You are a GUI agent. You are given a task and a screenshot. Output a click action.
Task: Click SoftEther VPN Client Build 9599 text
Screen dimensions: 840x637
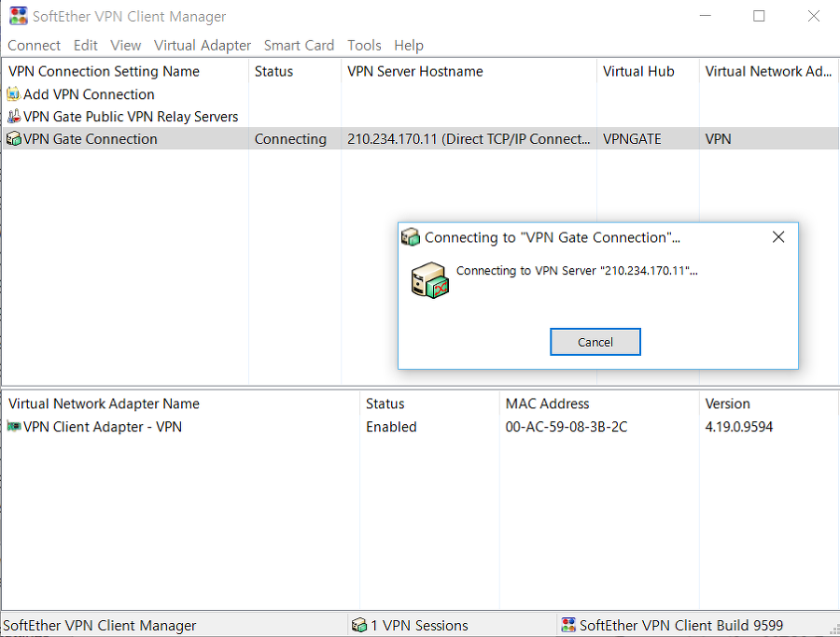(x=681, y=625)
